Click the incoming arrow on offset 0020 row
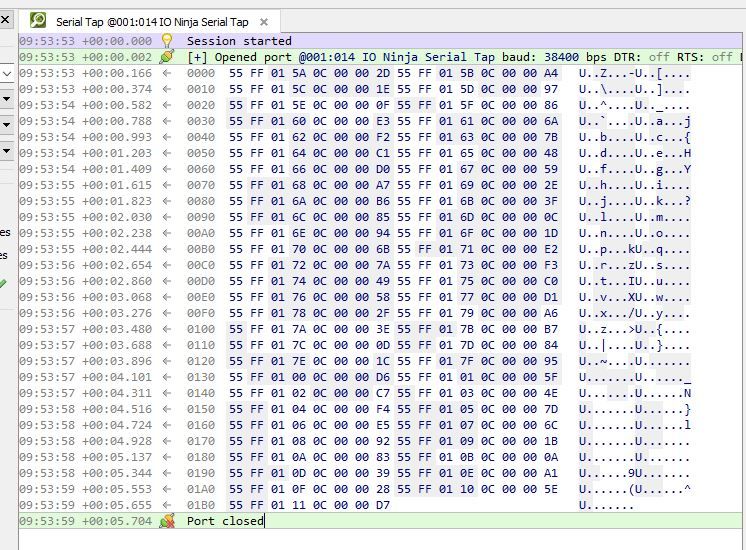Screen dimensions: 746x550 pyautogui.click(x=167, y=105)
